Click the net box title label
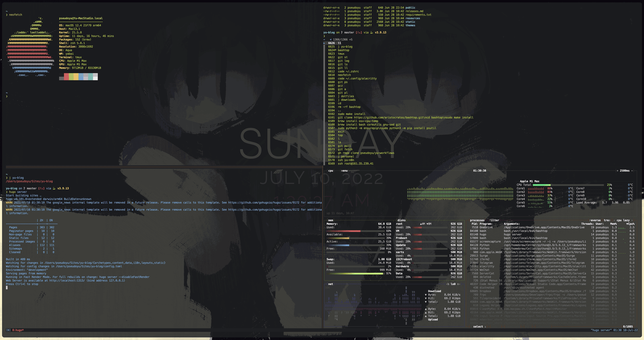 pyautogui.click(x=330, y=284)
